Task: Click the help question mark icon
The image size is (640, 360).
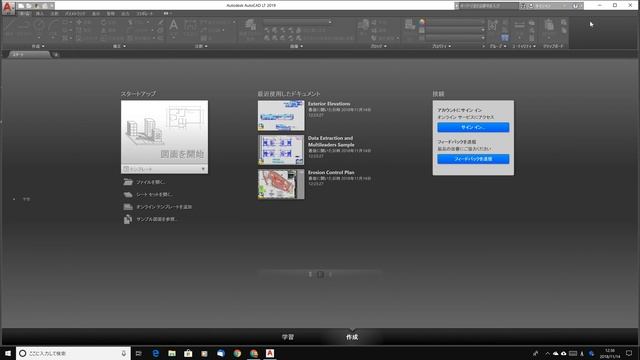Action: pos(575,6)
